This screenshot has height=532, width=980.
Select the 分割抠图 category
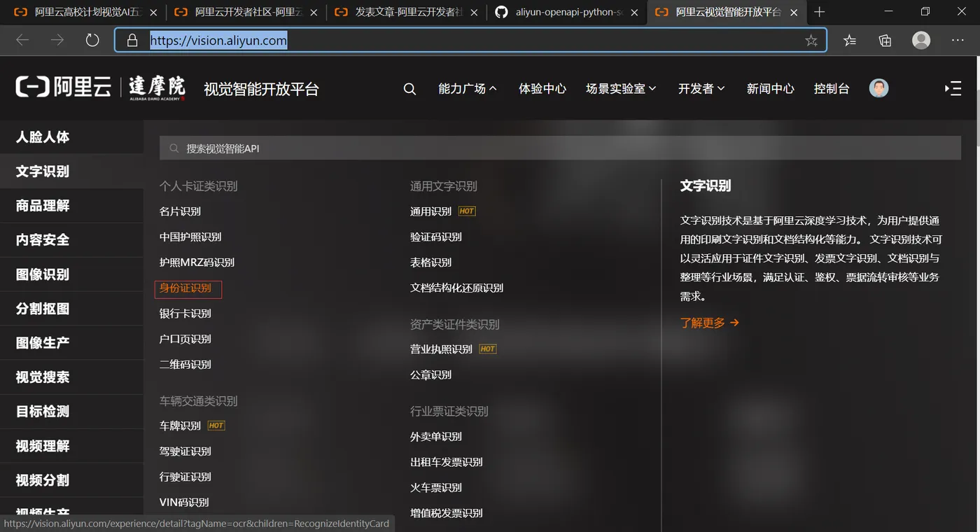(71, 309)
